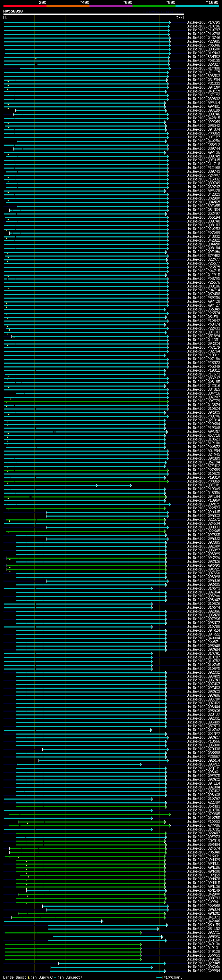Image resolution: width=222 pixels, height=980 pixels.
Task: Select the UniRef100_P24007 label
Action: click(x=203, y=175)
